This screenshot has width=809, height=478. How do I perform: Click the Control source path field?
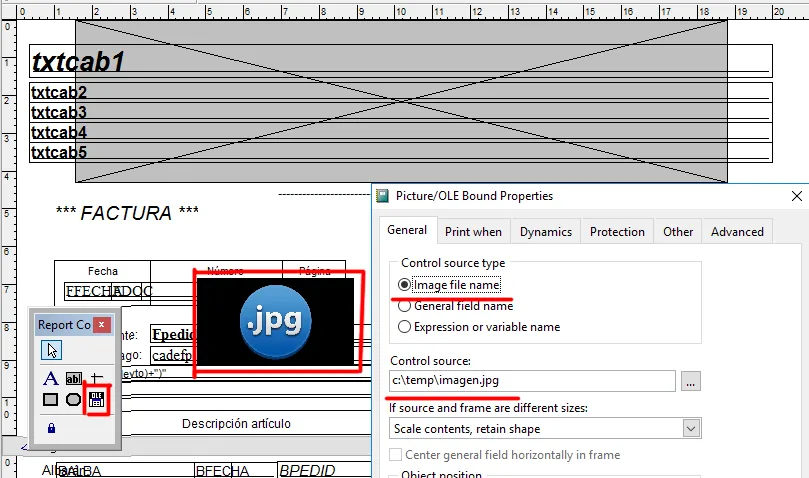pyautogui.click(x=532, y=381)
